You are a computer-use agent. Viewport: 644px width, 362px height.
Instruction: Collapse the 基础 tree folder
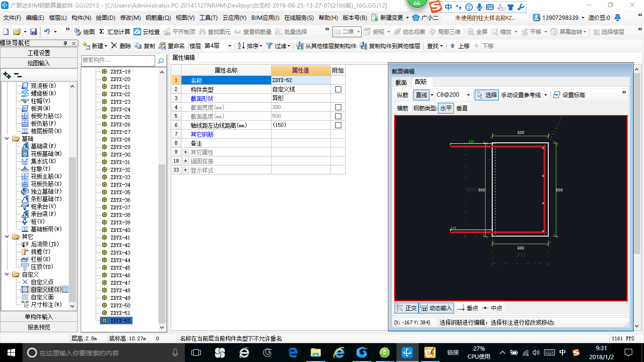coord(7,139)
